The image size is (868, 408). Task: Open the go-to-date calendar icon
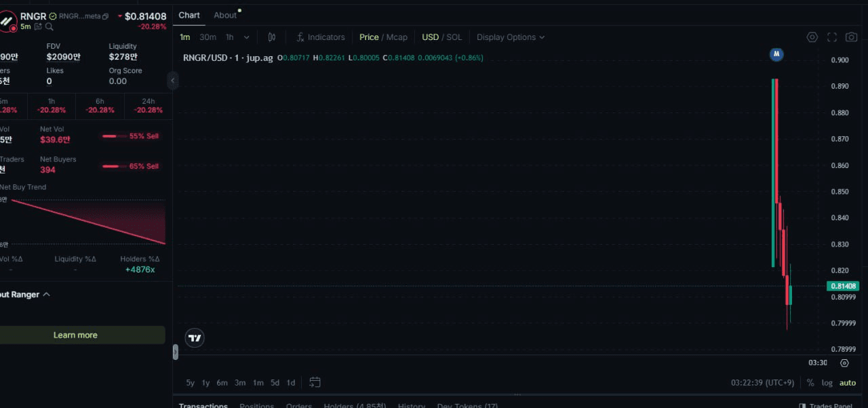coord(315,382)
